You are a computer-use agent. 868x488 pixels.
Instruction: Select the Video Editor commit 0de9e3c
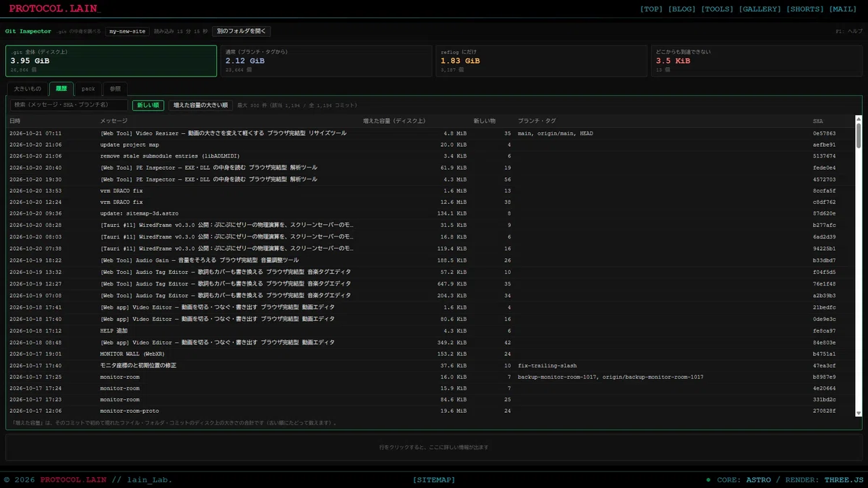[430, 319]
